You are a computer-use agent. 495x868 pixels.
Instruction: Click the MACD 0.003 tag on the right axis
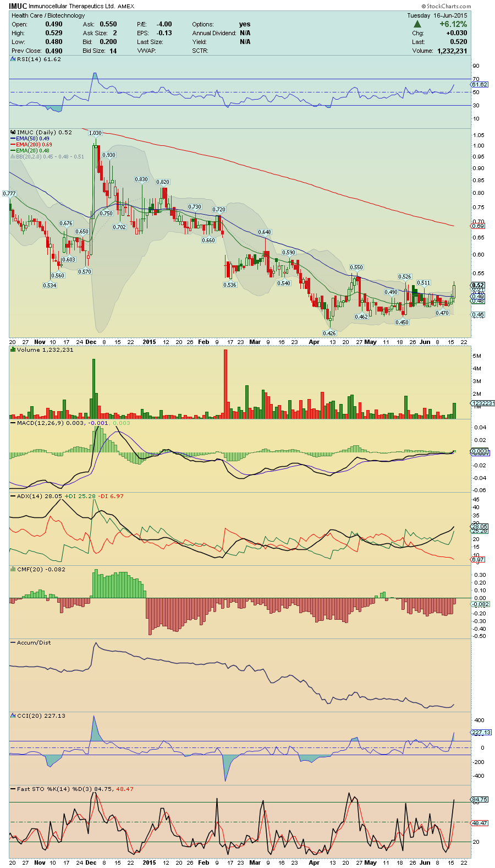[x=480, y=451]
